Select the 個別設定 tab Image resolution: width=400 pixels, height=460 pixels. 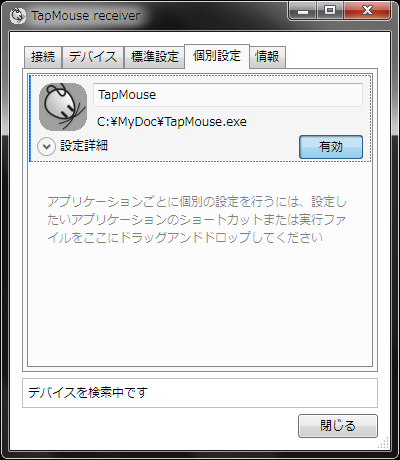click(217, 56)
